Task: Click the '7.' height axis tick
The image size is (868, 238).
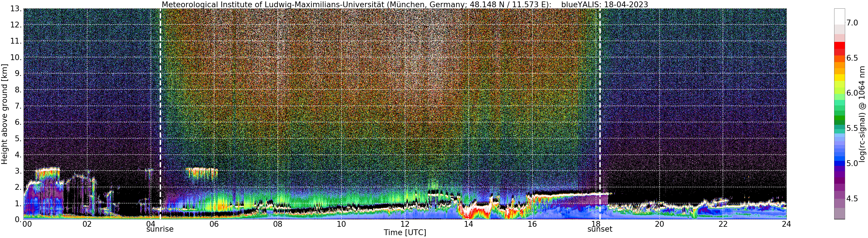Action: pos(18,106)
